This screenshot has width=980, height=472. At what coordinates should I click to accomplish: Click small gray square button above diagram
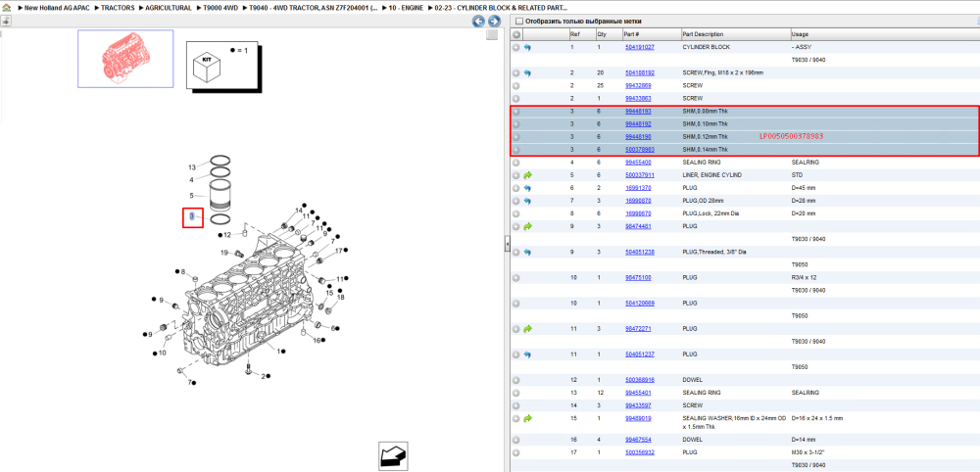pyautogui.click(x=492, y=35)
